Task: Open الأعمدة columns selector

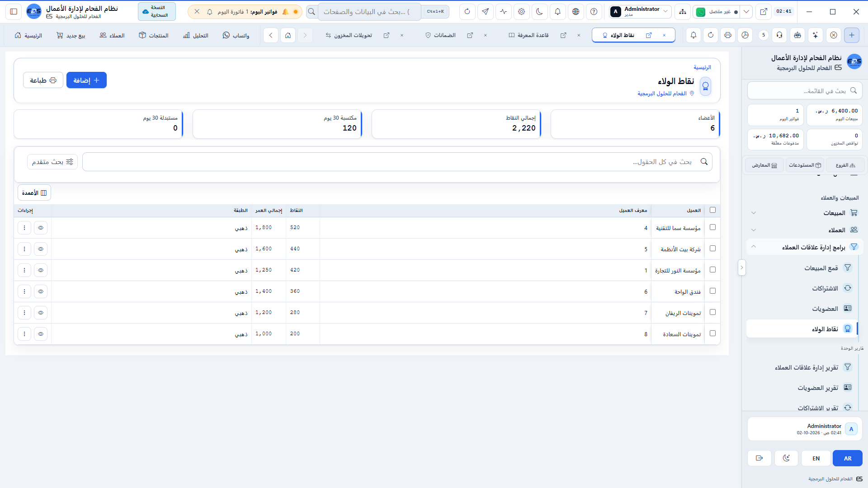Action: (34, 193)
